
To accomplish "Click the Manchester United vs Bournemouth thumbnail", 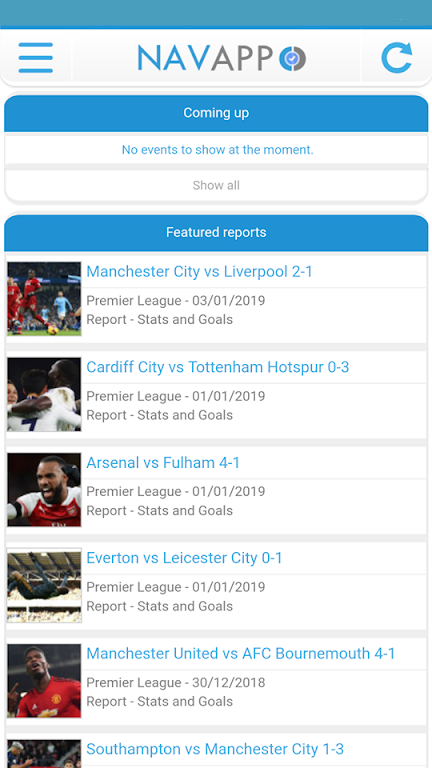I will [44, 681].
